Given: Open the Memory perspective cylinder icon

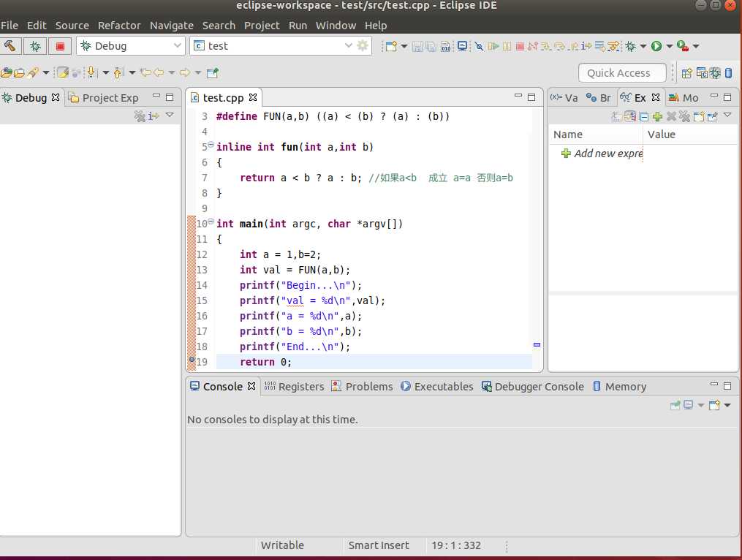Looking at the screenshot, I should tap(728, 73).
